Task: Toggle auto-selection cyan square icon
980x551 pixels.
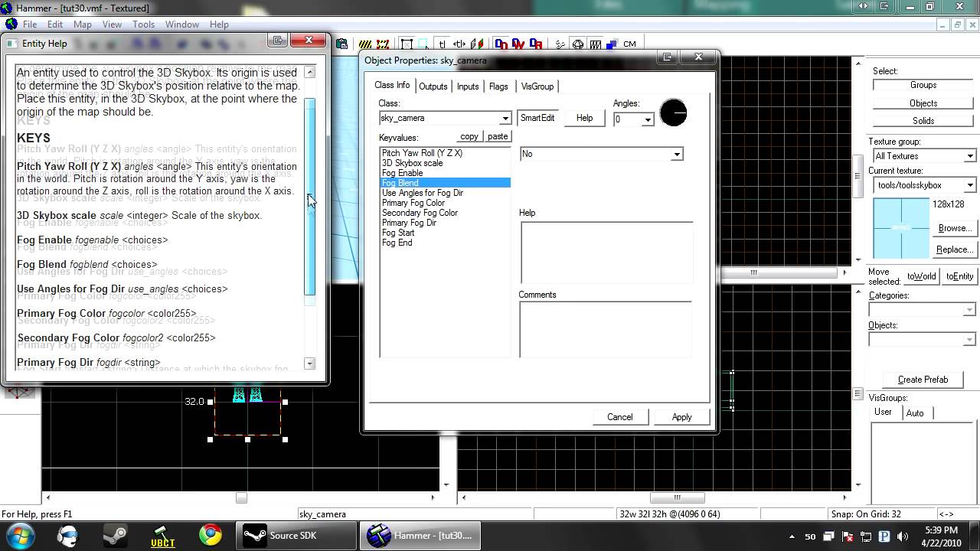Action: click(x=423, y=44)
